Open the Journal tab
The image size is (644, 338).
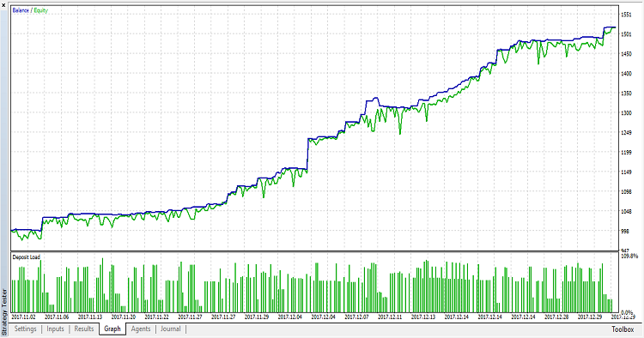click(x=171, y=329)
